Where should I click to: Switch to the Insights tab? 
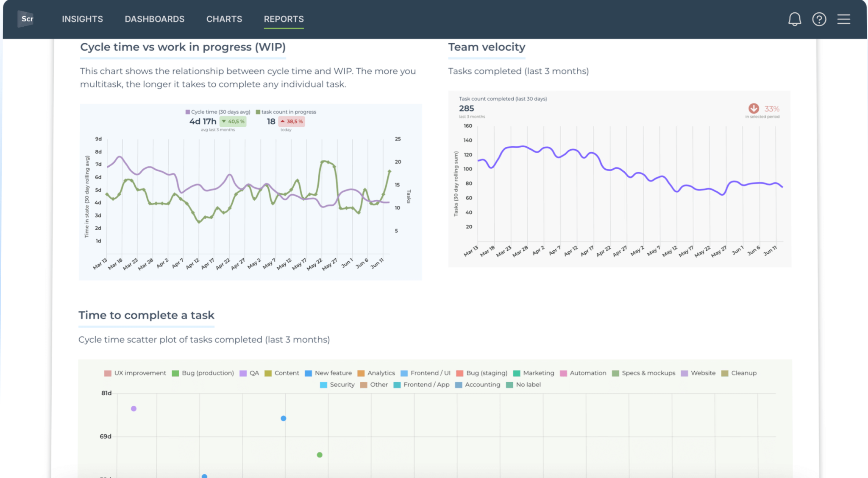pos(82,19)
